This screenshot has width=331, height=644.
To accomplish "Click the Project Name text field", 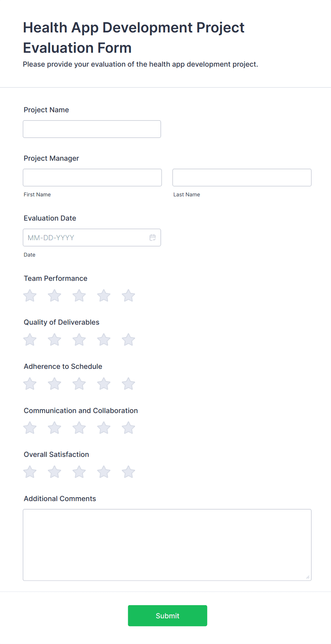I will [92, 129].
